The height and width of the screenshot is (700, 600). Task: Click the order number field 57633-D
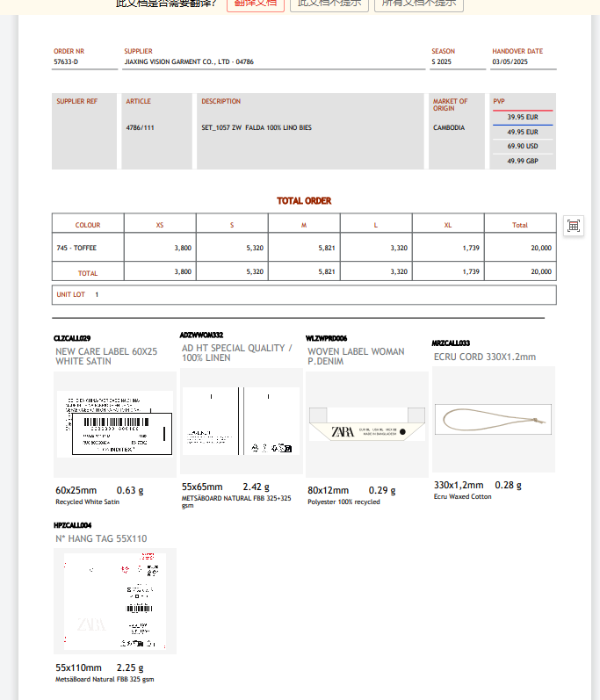click(x=66, y=62)
